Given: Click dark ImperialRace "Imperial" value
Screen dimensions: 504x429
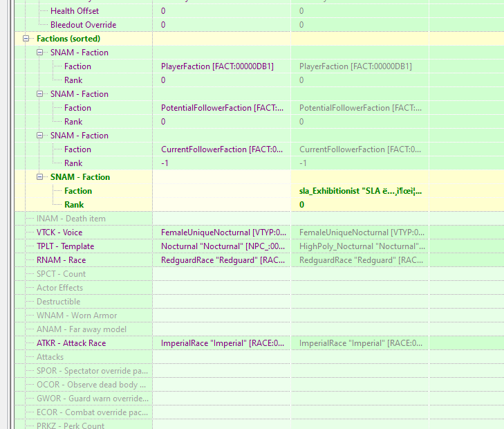Looking at the screenshot, I should tap(223, 343).
